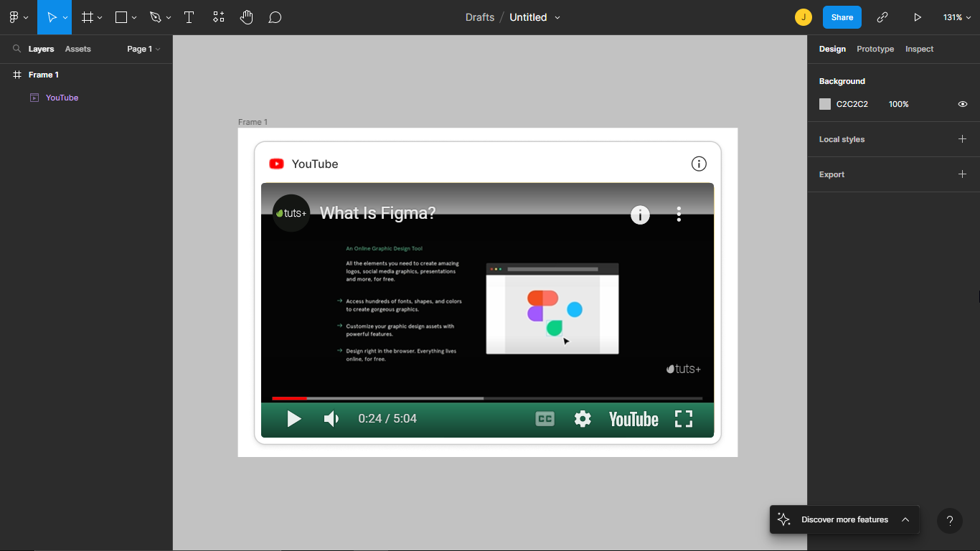Click the search icon in Layers panel
The width and height of the screenshot is (980, 551).
click(x=17, y=49)
